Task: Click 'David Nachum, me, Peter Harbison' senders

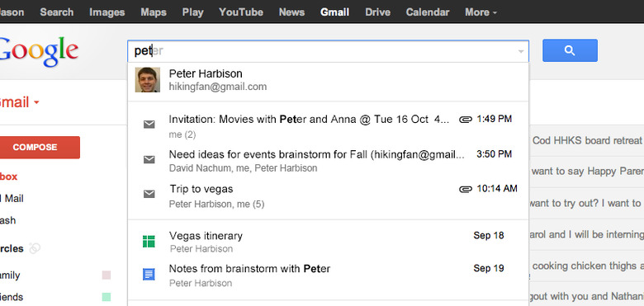Action: pos(243,168)
